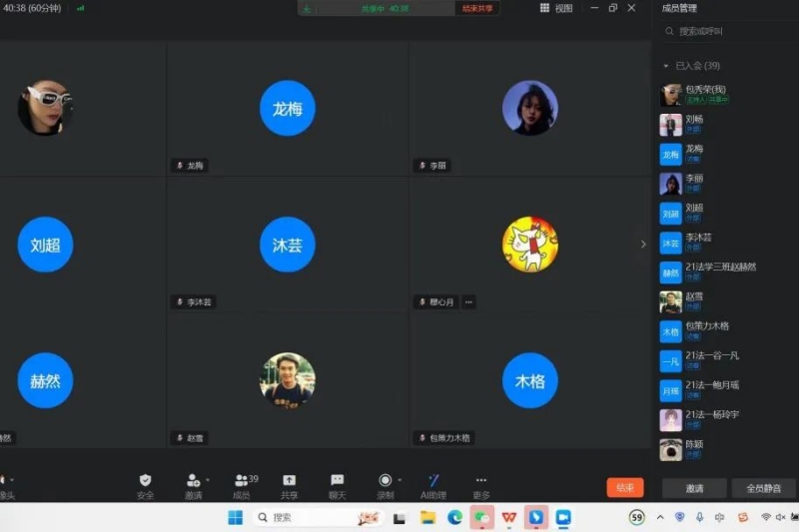Click the red 结束 end meeting button
This screenshot has width=799, height=532.
[624, 488]
